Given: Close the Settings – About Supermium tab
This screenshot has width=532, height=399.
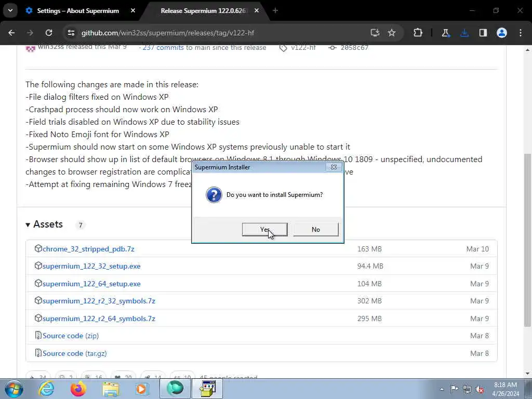Looking at the screenshot, I should coord(133,11).
